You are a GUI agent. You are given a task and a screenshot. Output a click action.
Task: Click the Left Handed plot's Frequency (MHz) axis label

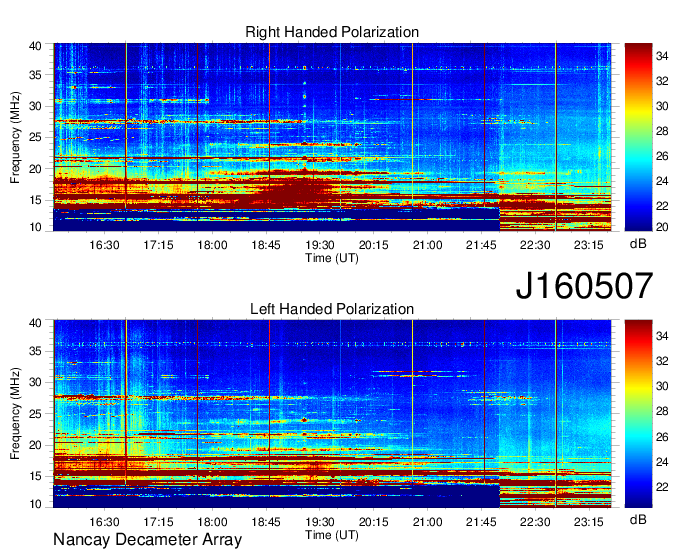[x=15, y=414]
